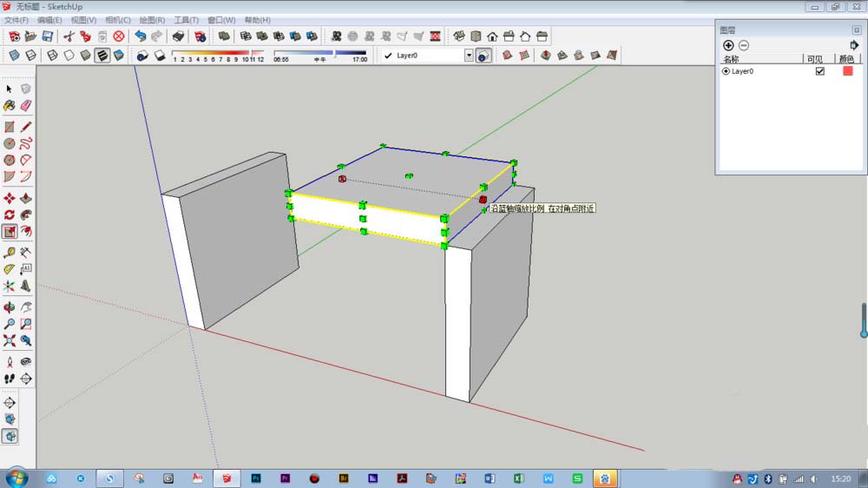Viewport: 868px width, 488px height.
Task: Open layers panel details arrow menu
Action: [854, 45]
